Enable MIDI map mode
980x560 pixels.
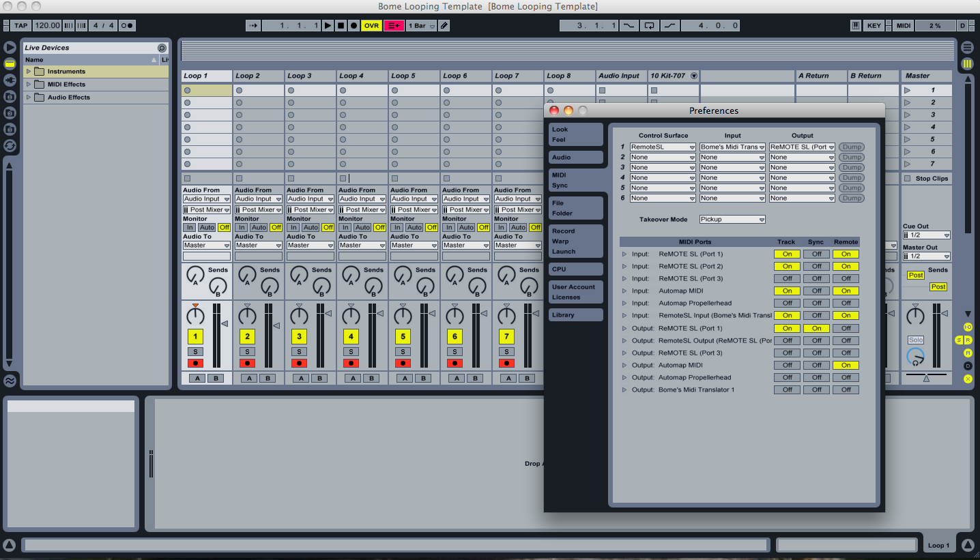pos(904,25)
